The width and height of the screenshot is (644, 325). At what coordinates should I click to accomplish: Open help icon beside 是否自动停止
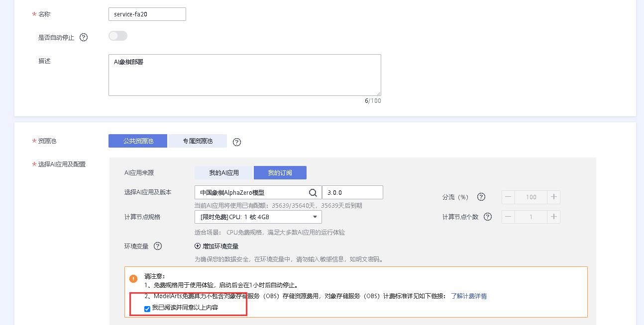(84, 37)
